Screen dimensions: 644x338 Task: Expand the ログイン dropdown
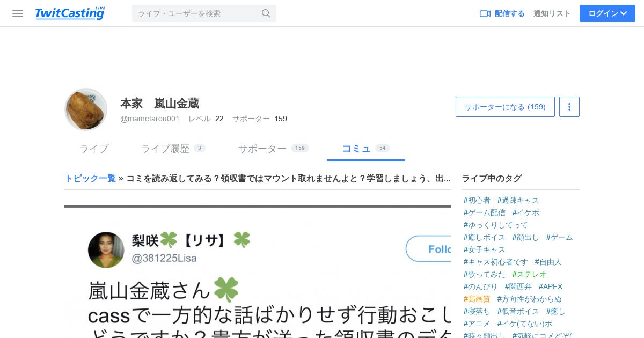coord(608,13)
